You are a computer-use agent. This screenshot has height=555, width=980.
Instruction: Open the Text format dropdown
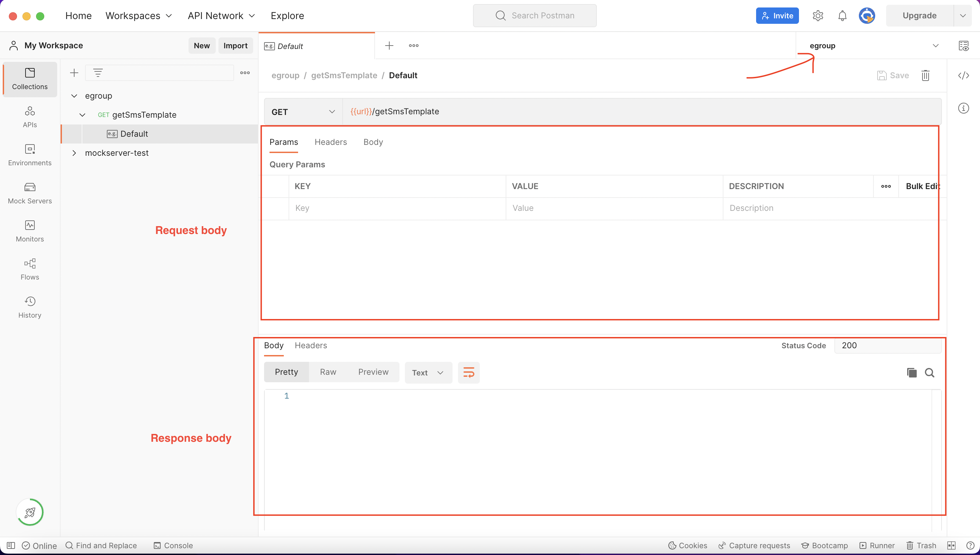pyautogui.click(x=428, y=372)
